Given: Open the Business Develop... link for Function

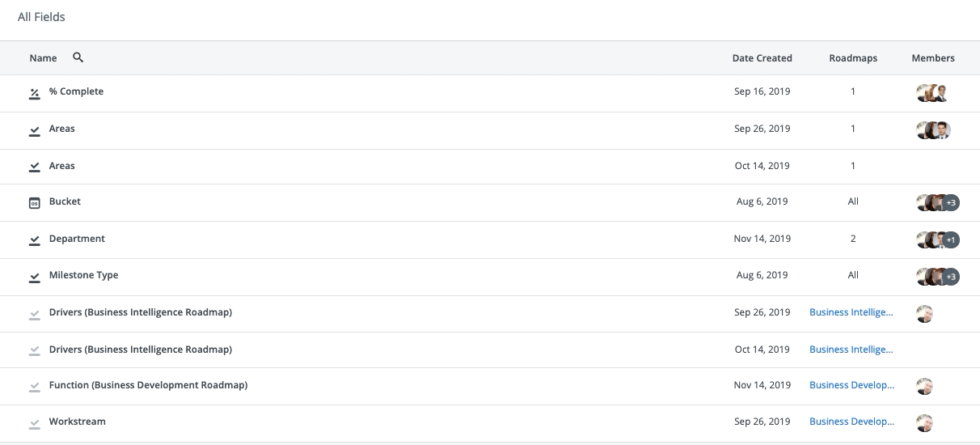Looking at the screenshot, I should click(851, 385).
